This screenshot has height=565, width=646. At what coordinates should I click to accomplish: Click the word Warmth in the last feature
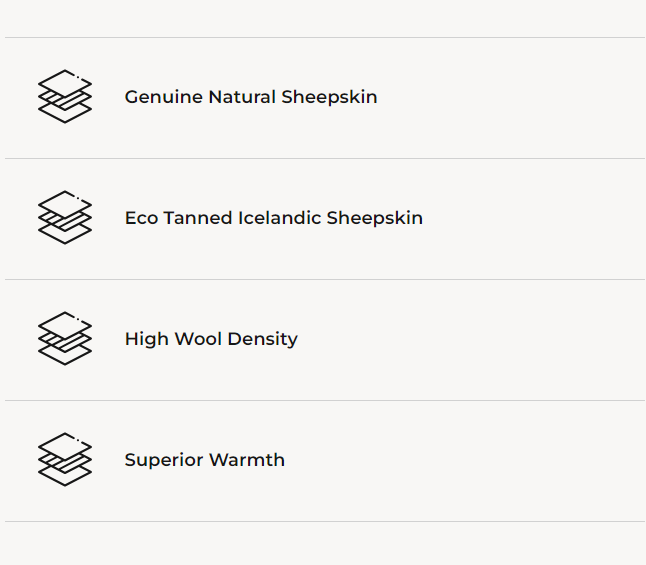pyautogui.click(x=251, y=460)
